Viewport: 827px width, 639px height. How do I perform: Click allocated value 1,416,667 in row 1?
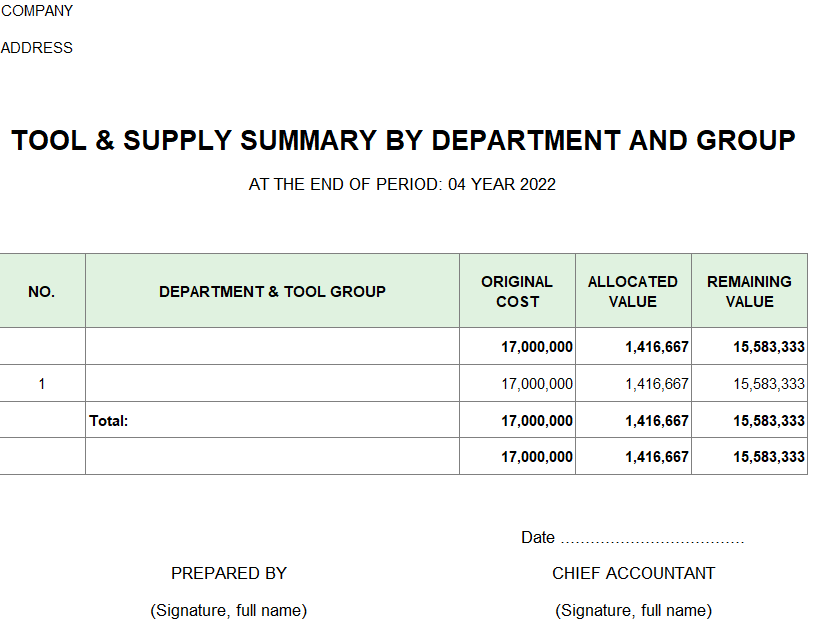pos(656,384)
